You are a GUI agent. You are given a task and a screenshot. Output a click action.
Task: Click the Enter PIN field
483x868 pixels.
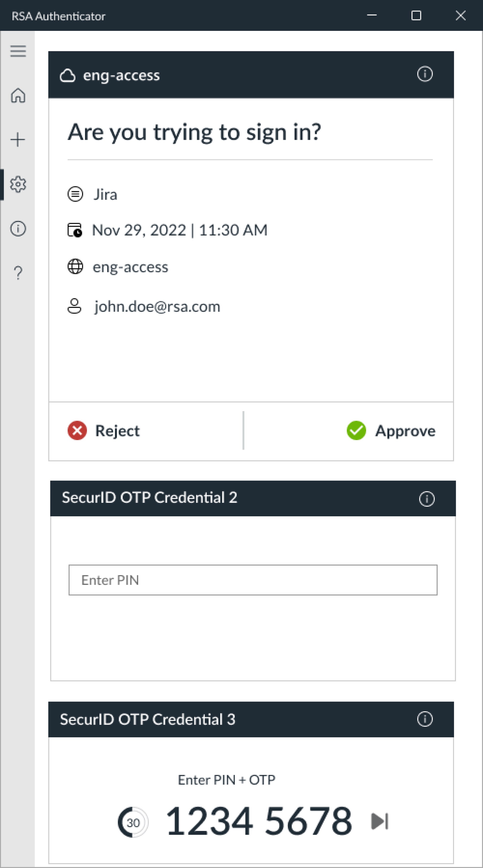click(253, 580)
